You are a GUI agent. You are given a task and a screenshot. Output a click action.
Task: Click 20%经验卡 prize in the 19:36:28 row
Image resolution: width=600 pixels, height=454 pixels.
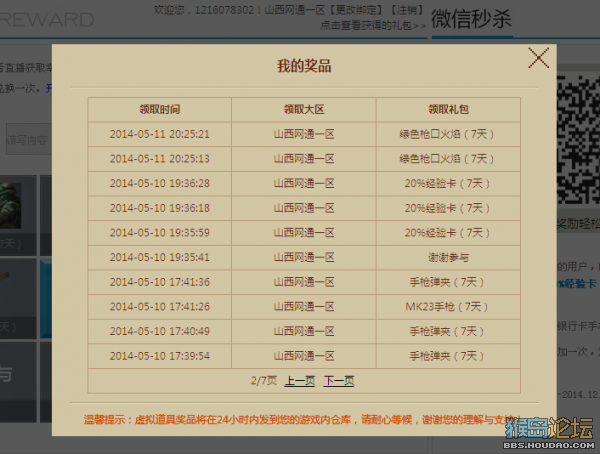(448, 183)
